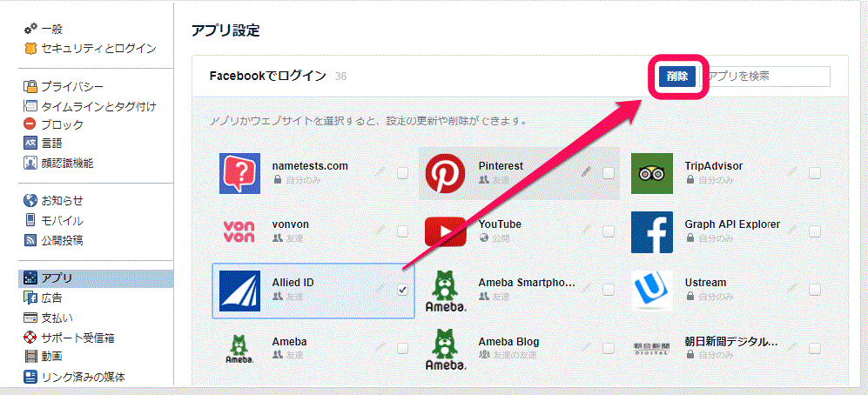The height and width of the screenshot is (395, 868).
Task: Uncheck the Allied ID checkbox
Action: [402, 290]
